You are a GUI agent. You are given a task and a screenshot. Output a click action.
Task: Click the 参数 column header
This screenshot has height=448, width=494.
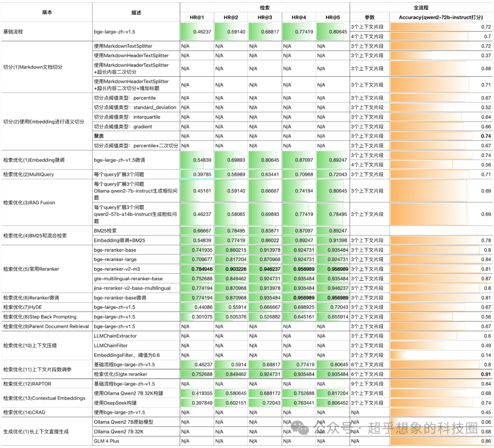click(370, 17)
